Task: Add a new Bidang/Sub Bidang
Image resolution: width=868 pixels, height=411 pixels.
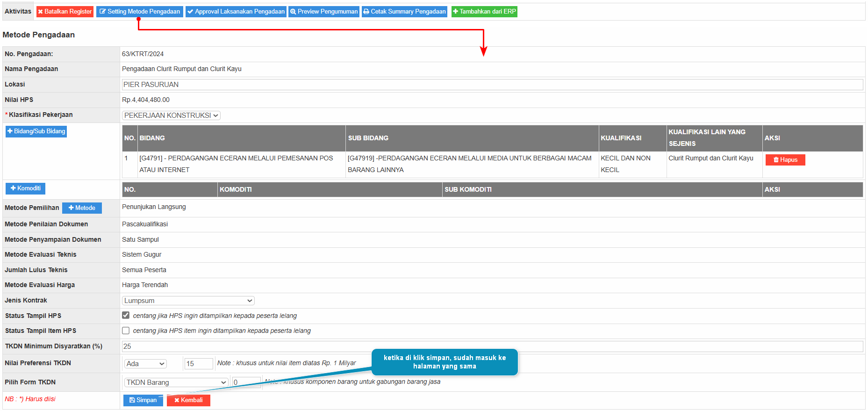Action: coord(36,131)
